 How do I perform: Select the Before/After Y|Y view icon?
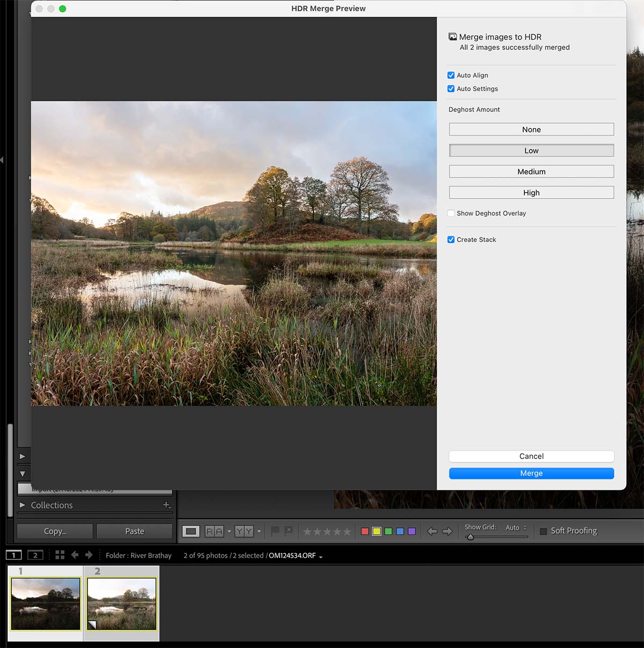click(244, 531)
